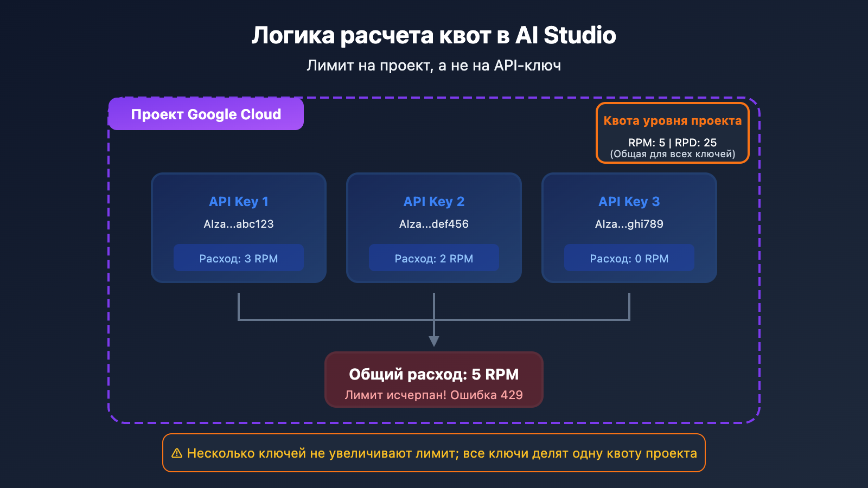The width and height of the screenshot is (868, 488).
Task: Select the API Key 3 card
Action: [629, 228]
